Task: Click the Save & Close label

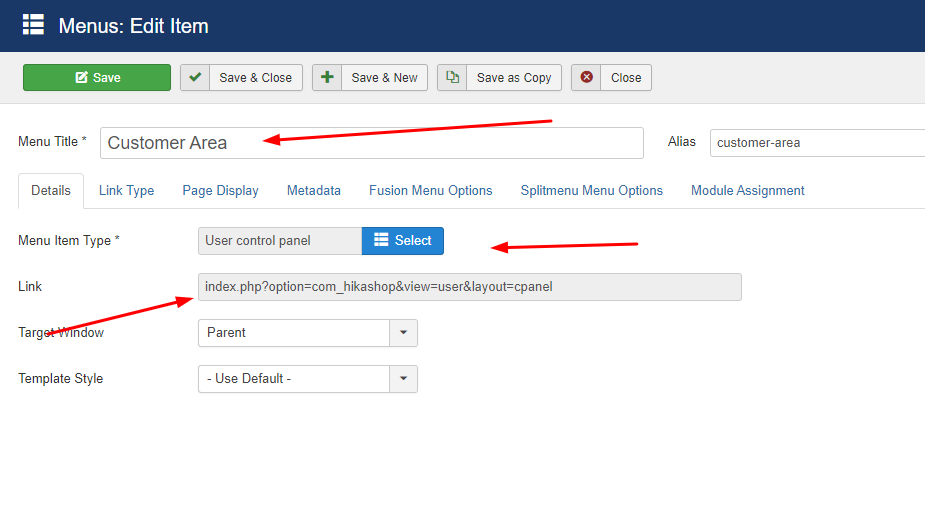Action: [255, 77]
